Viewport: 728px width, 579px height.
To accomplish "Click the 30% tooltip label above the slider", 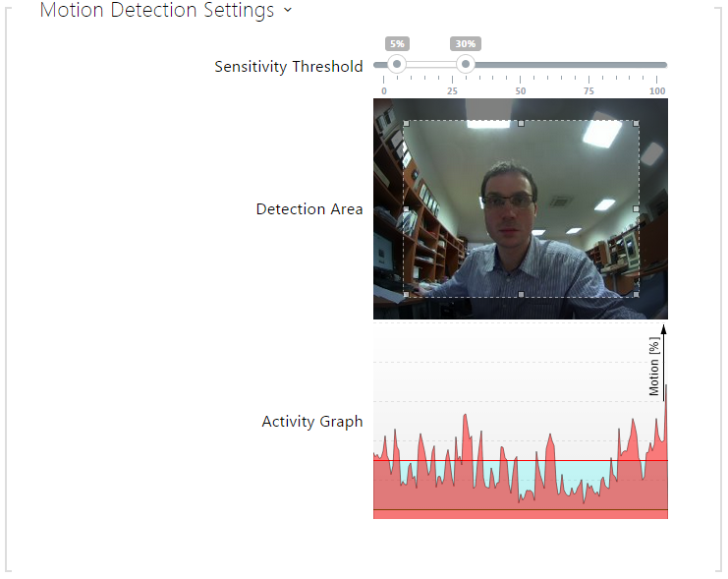I will pos(466,43).
